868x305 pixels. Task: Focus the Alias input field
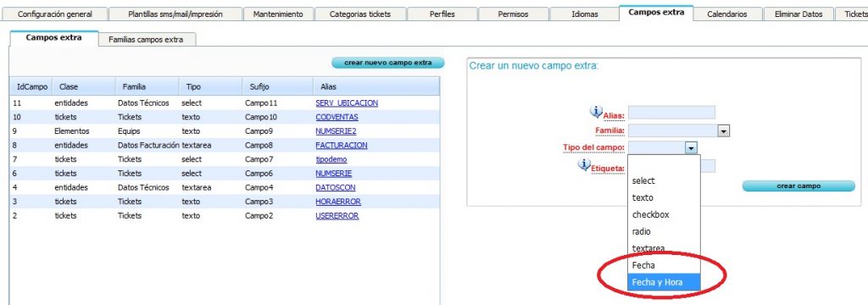click(x=671, y=113)
